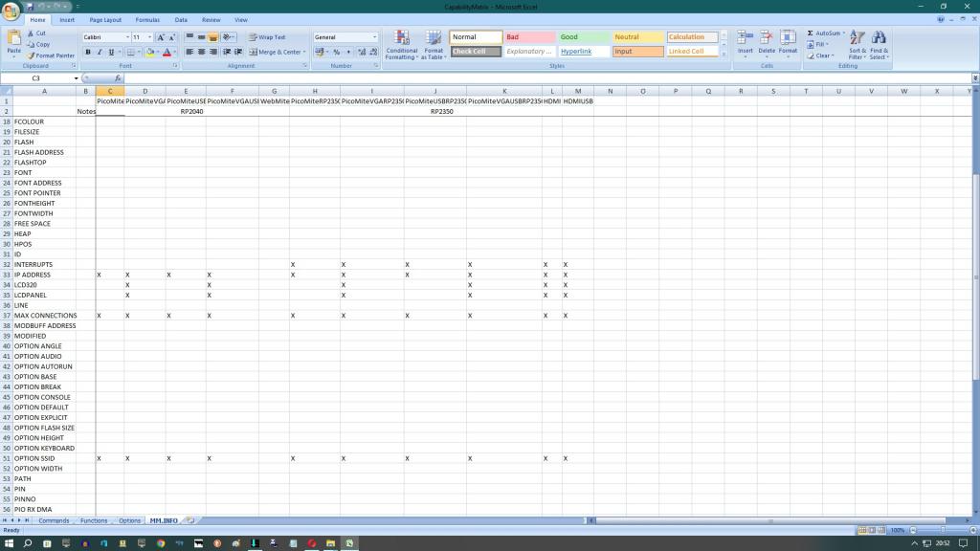Click the Format as Table icon
Image resolution: width=980 pixels, height=551 pixels.
434,45
